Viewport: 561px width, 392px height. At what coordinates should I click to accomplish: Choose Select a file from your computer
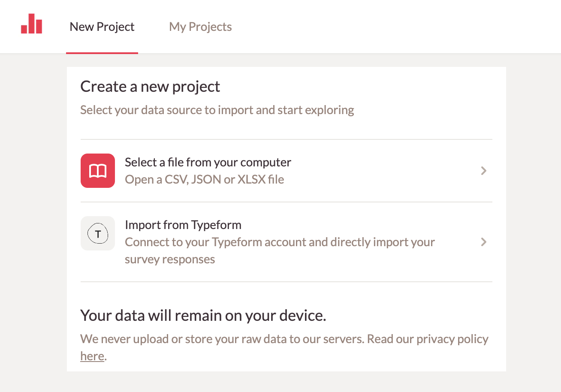[208, 162]
